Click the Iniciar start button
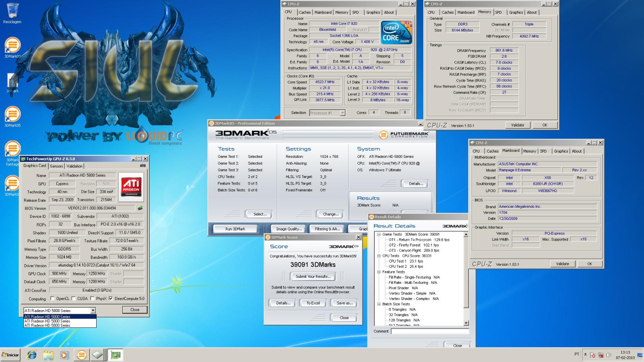Viewport: 644px width, 362px height. 10,355
